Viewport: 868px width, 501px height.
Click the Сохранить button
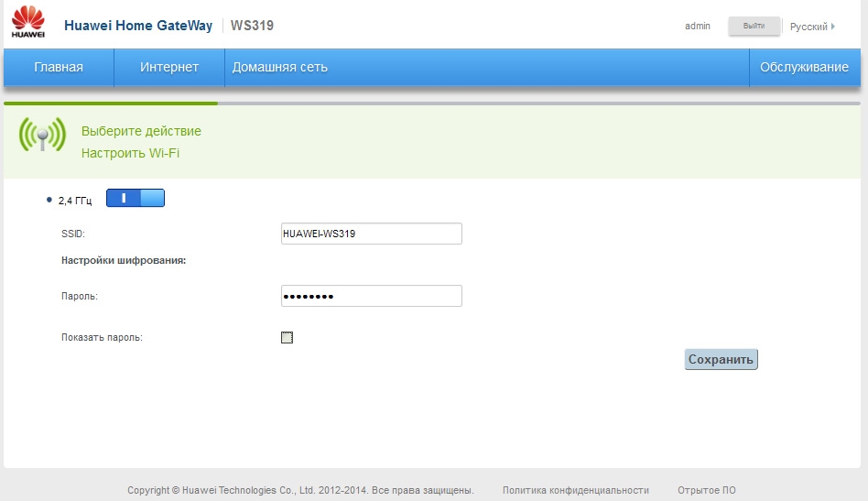(x=721, y=359)
